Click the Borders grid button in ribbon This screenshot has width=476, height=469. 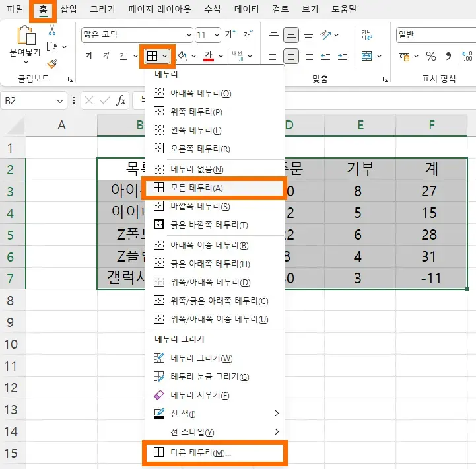click(152, 56)
